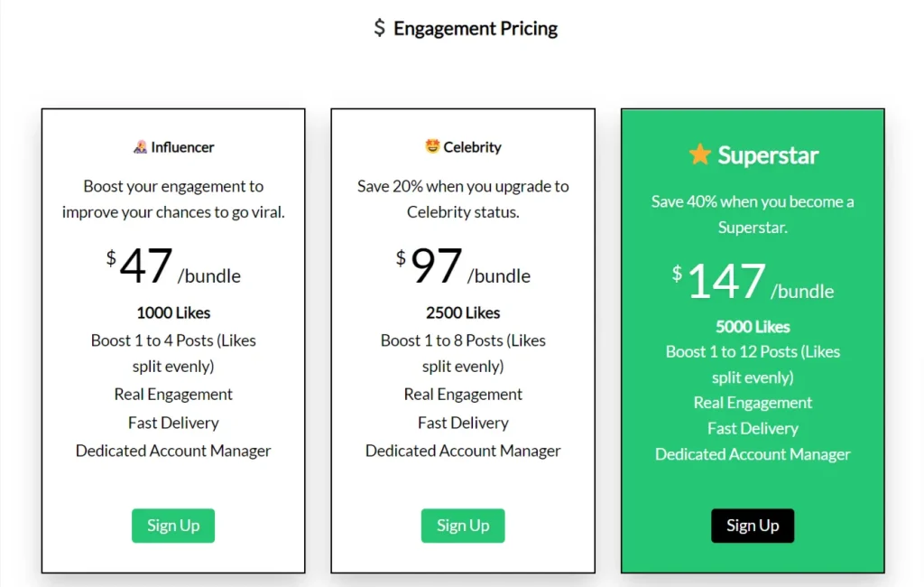924x587 pixels.
Task: Click Sign Up on the Celebrity plan
Action: pyautogui.click(x=463, y=525)
